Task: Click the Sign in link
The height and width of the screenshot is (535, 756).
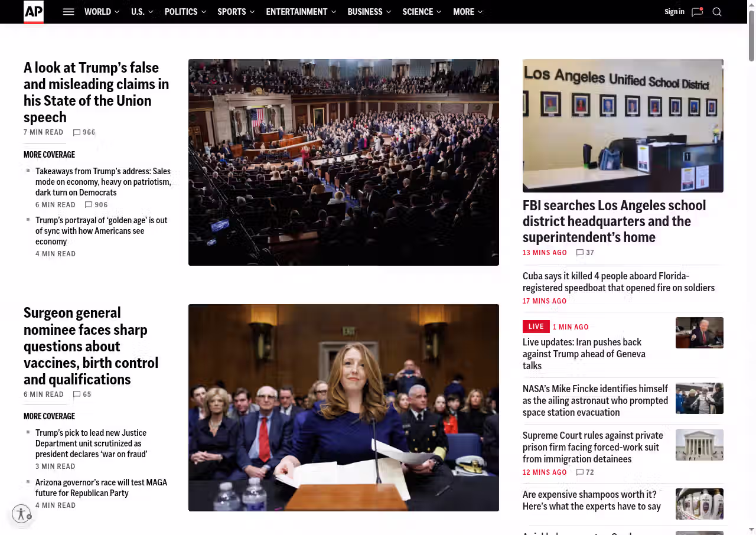Action: tap(674, 12)
